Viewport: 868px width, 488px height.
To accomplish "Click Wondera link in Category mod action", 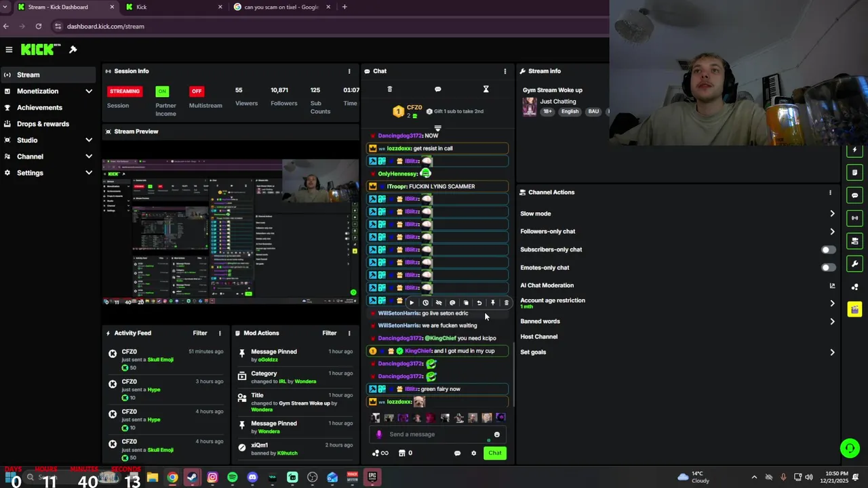I will pos(305,382).
